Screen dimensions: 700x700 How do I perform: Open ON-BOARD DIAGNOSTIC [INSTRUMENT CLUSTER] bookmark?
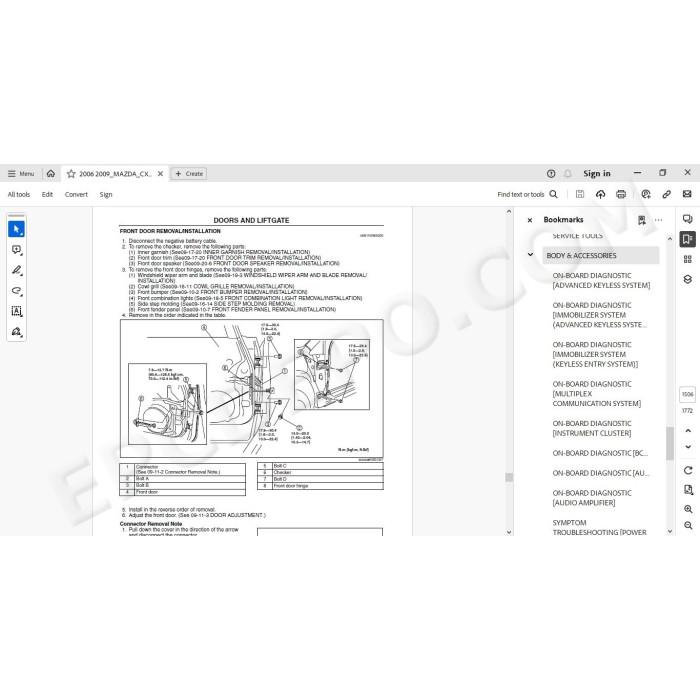click(x=592, y=428)
